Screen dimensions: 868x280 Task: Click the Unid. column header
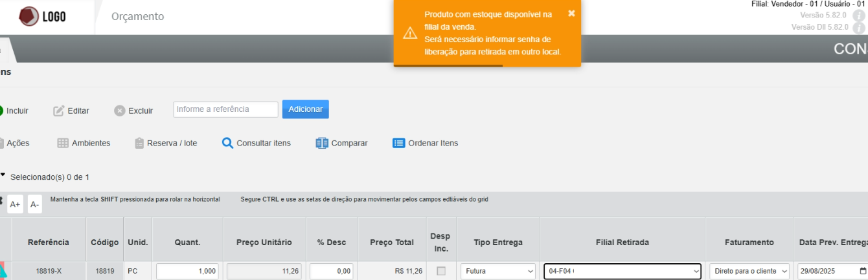(x=138, y=242)
